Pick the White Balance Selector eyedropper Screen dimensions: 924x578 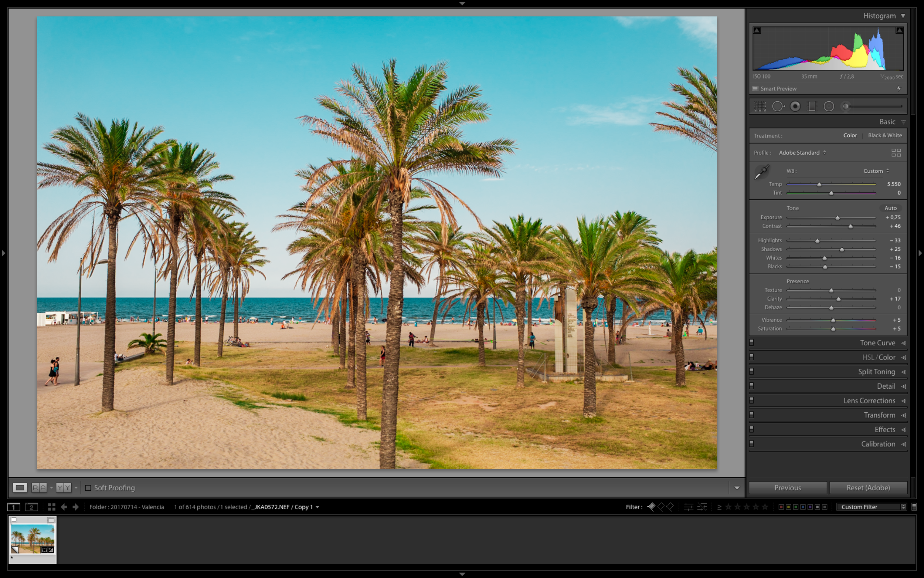(x=762, y=172)
